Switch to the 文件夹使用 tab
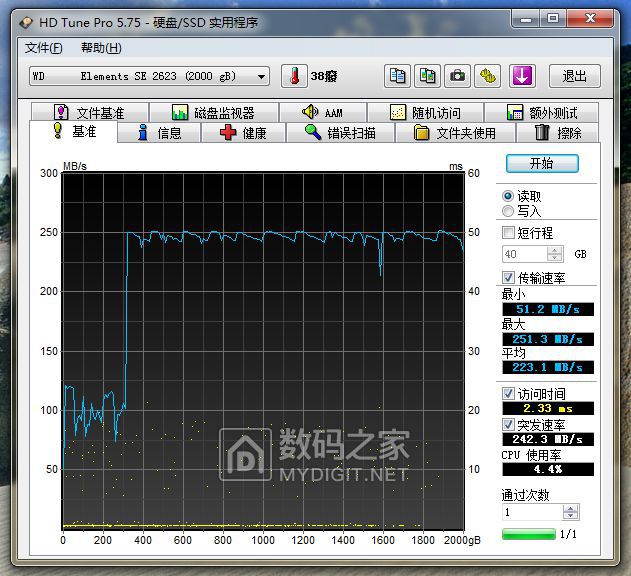The height and width of the screenshot is (576, 631). [x=456, y=132]
